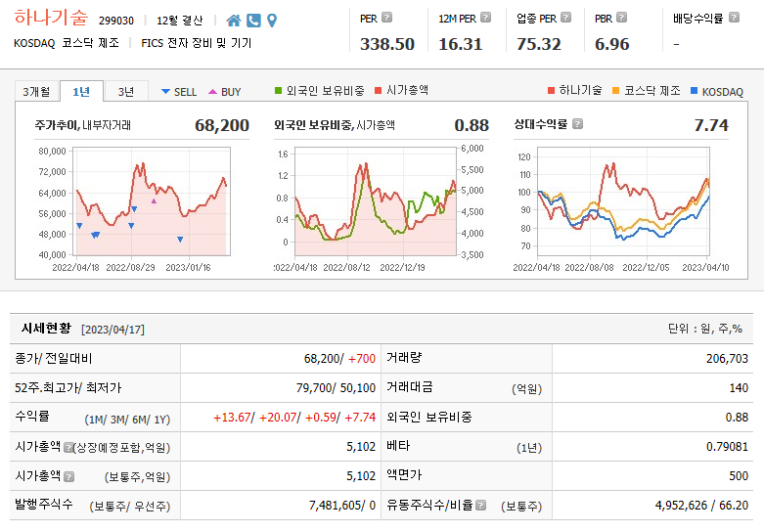Click the +700 change value
The width and height of the screenshot is (764, 532).
362,359
